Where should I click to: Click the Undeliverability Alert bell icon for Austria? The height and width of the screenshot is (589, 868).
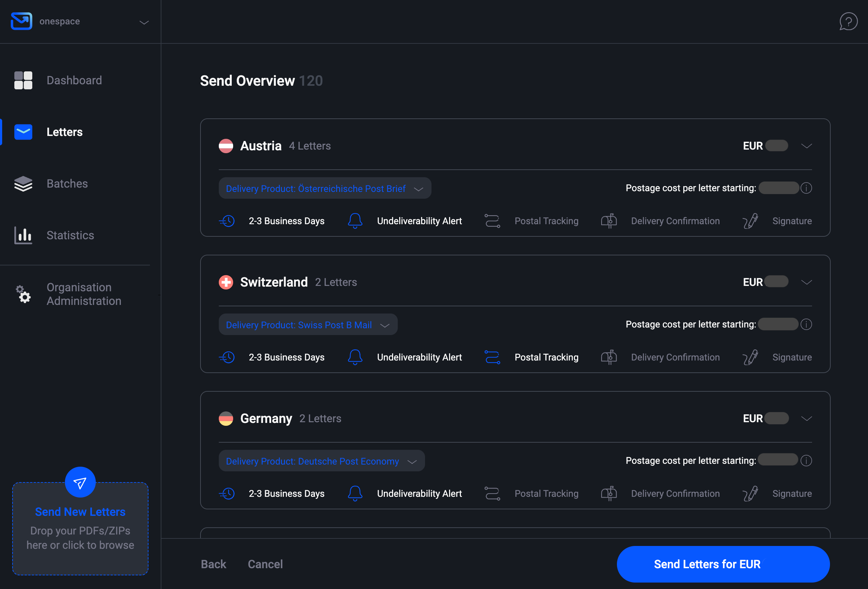(x=354, y=221)
